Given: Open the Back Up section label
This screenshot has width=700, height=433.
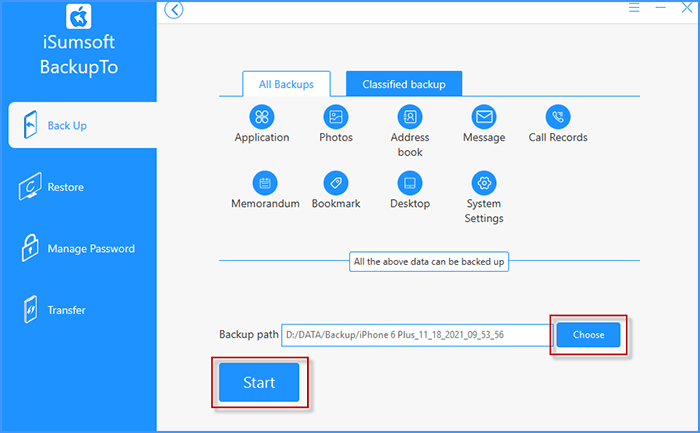Looking at the screenshot, I should click(67, 126).
